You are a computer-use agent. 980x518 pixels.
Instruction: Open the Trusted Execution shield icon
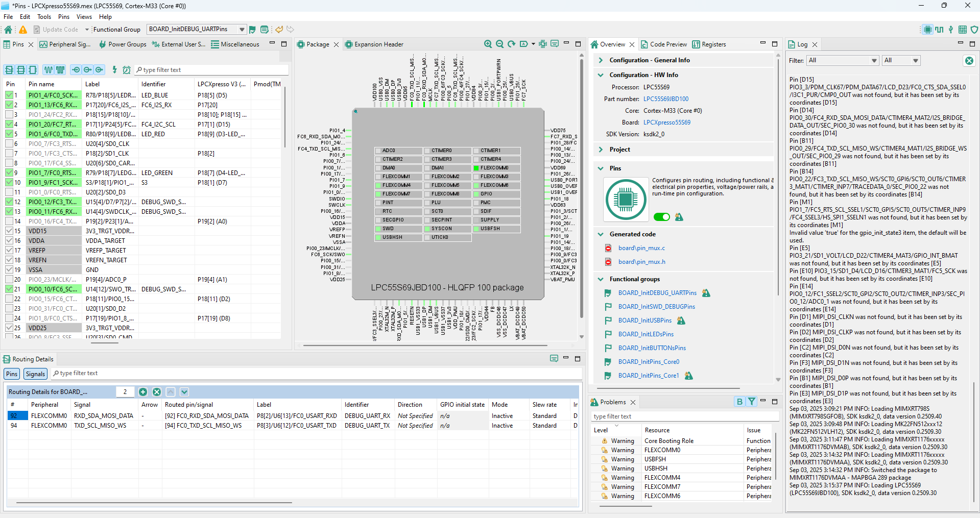[974, 30]
